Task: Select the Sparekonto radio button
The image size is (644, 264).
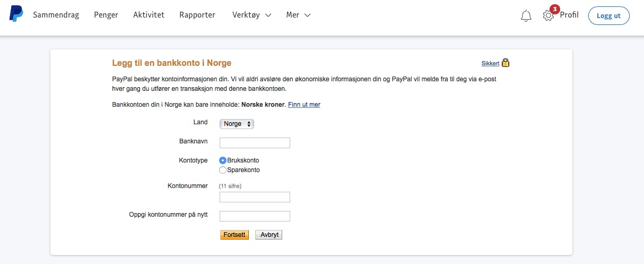Action: (x=223, y=170)
